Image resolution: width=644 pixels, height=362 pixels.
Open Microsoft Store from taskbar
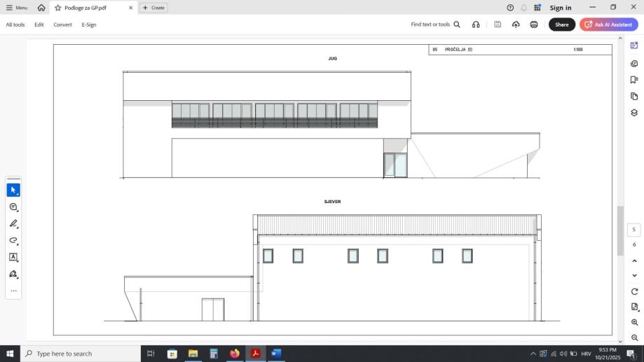pyautogui.click(x=172, y=354)
